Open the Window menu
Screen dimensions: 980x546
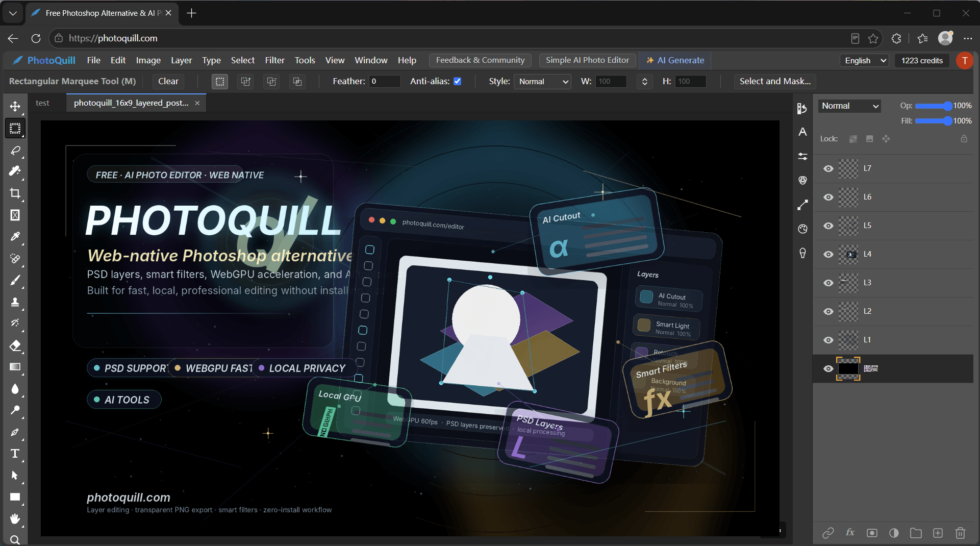click(x=371, y=60)
